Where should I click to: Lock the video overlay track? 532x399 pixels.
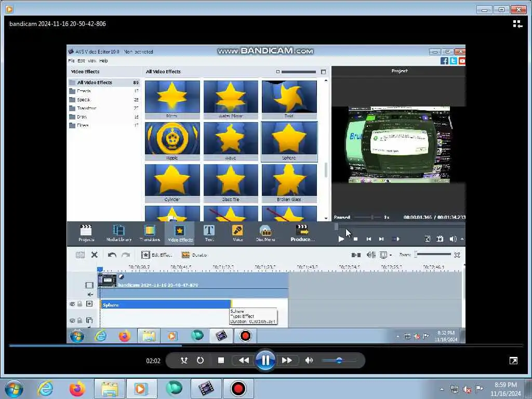point(79,320)
